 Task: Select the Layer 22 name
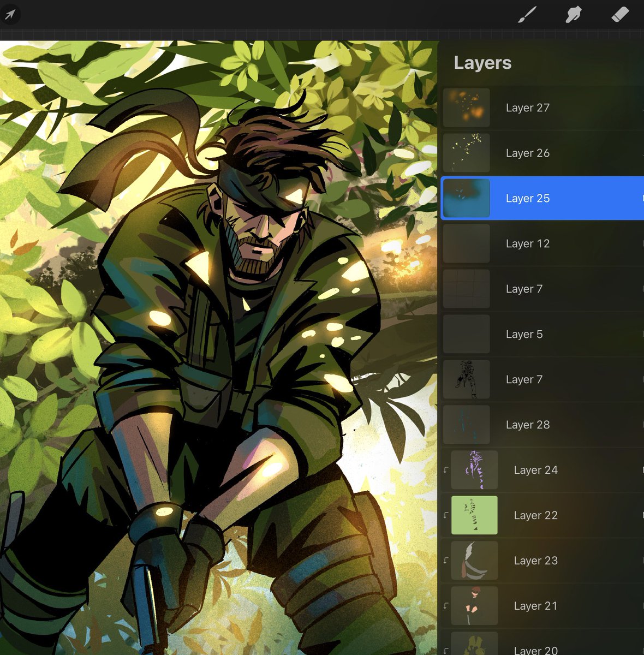tap(536, 515)
